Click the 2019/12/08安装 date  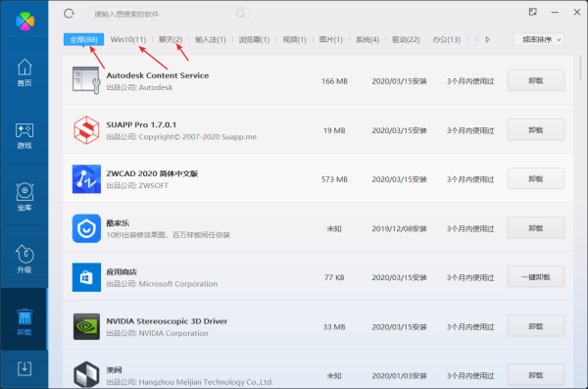coord(399,228)
